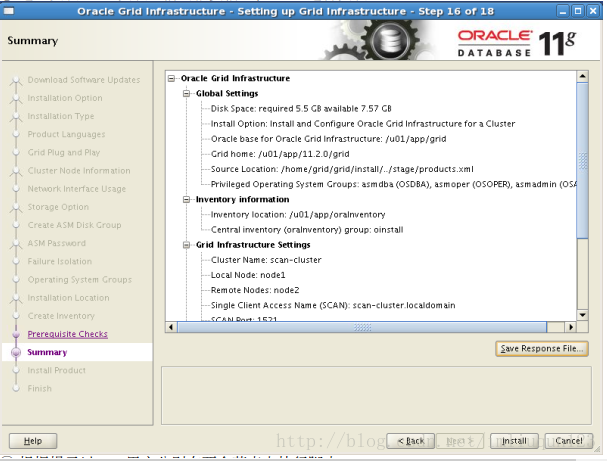Click the vertical scrollbar up arrow
Viewport: 607px width, 461px height.
582,76
